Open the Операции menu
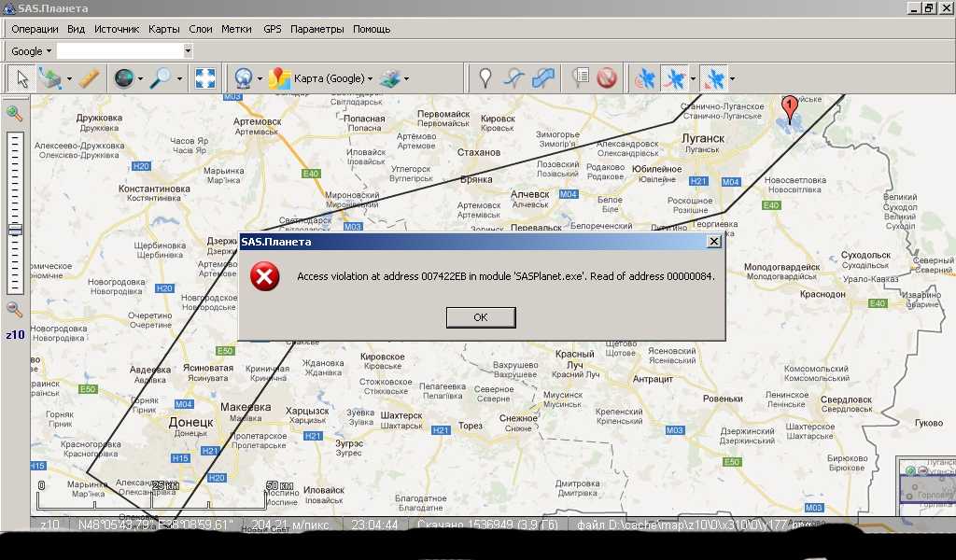 [x=35, y=29]
